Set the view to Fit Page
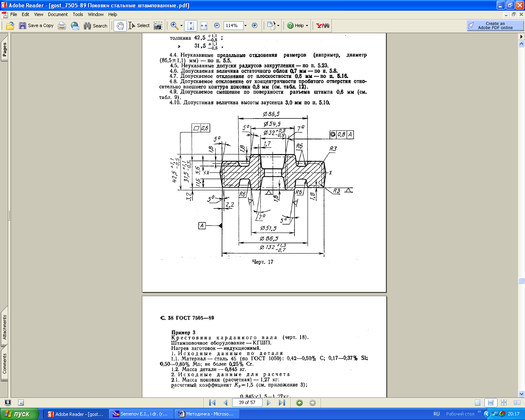 coord(191,26)
